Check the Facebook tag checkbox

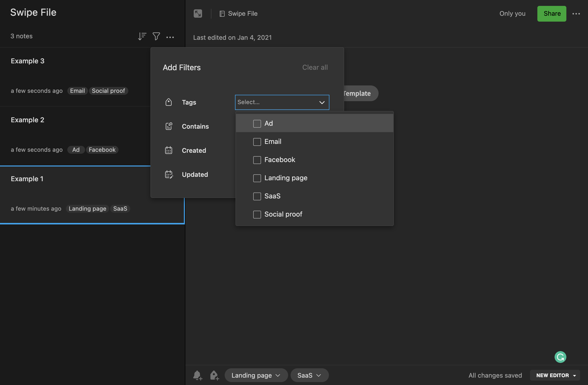[257, 160]
